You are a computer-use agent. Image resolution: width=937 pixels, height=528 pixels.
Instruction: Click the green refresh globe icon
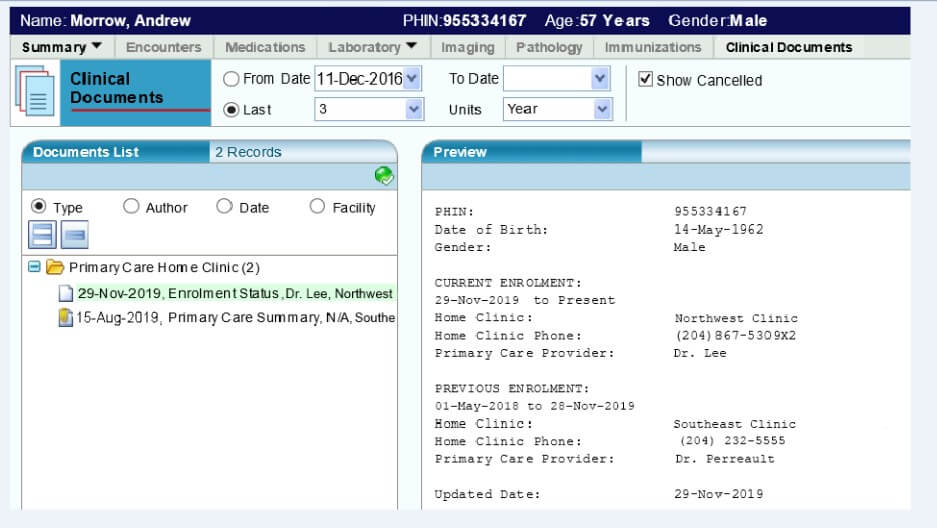click(384, 176)
